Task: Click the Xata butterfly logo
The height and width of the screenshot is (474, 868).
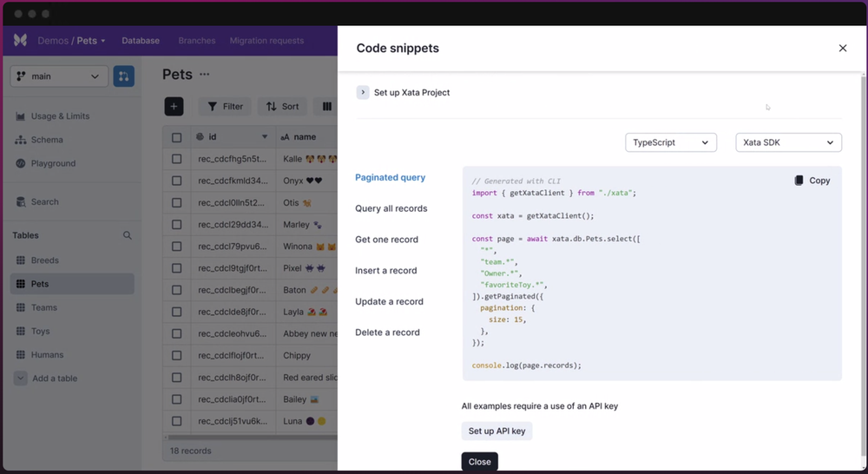Action: 21,41
